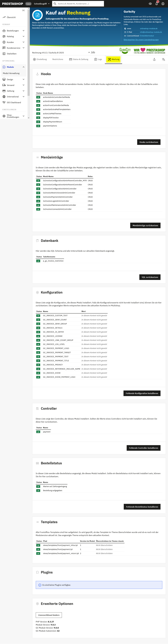Click the view shop eye icon
Viewport: 168px width, 644px height.
150,4
